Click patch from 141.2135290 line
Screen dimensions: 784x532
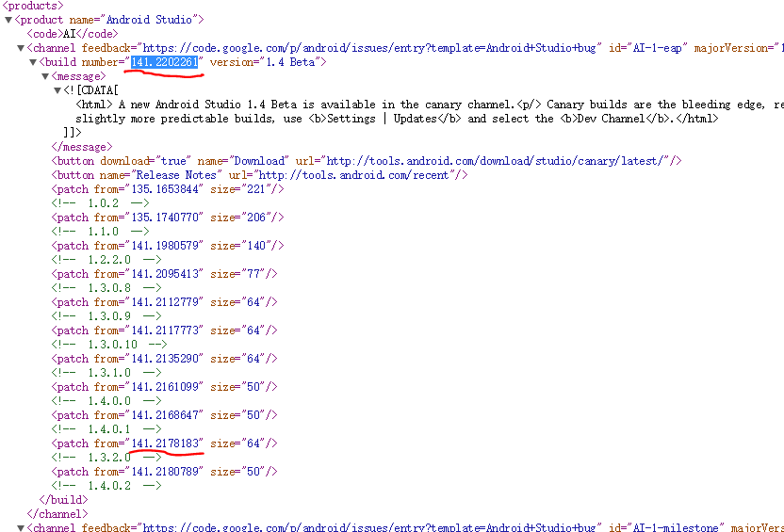click(x=165, y=359)
